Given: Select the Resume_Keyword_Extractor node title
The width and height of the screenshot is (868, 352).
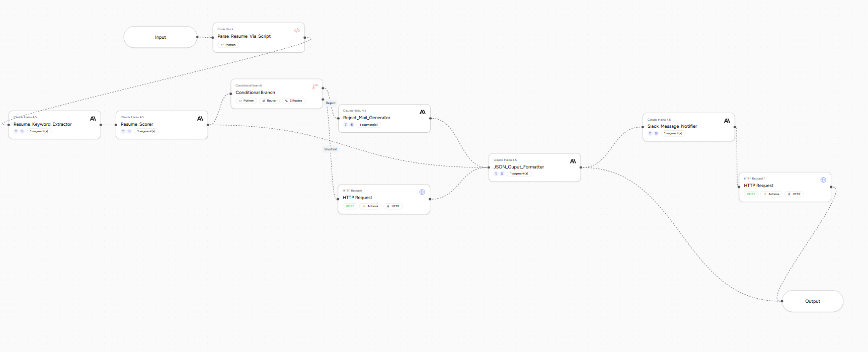Looking at the screenshot, I should click(x=43, y=124).
